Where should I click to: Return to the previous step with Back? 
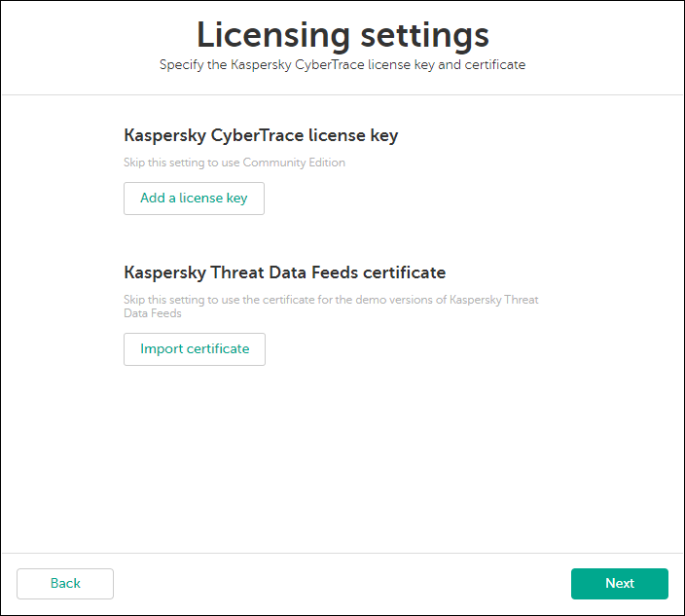65,584
